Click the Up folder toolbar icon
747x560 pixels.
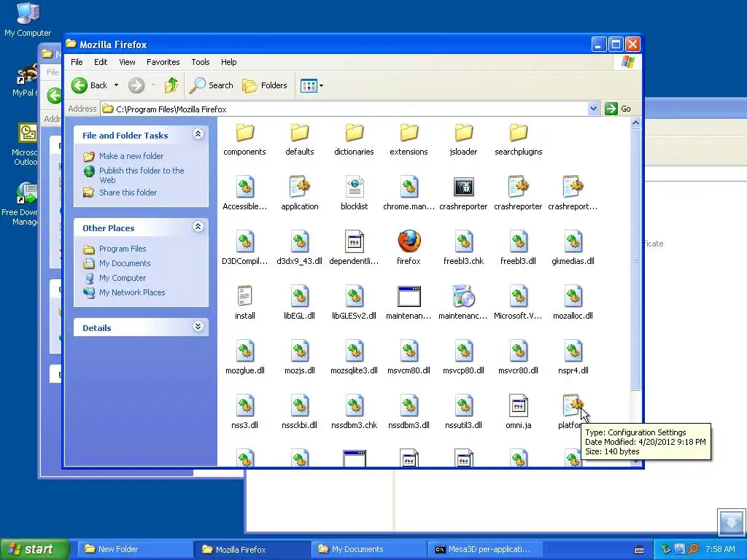pyautogui.click(x=171, y=85)
